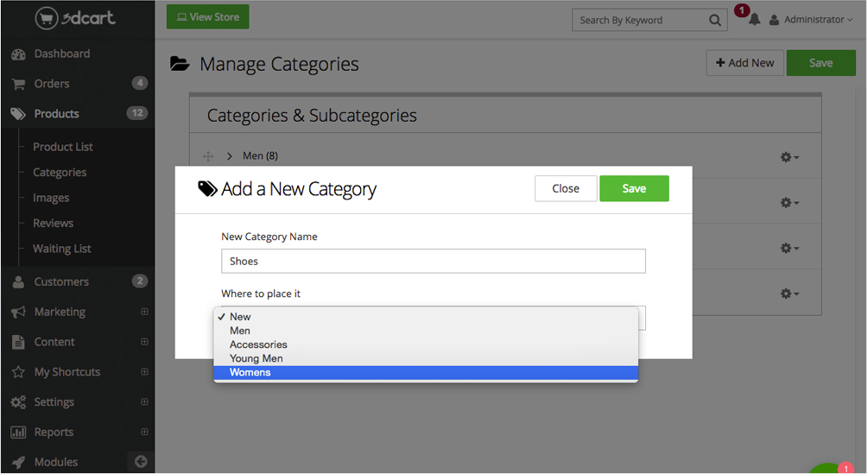Open gear settings for Men category

[x=789, y=157]
